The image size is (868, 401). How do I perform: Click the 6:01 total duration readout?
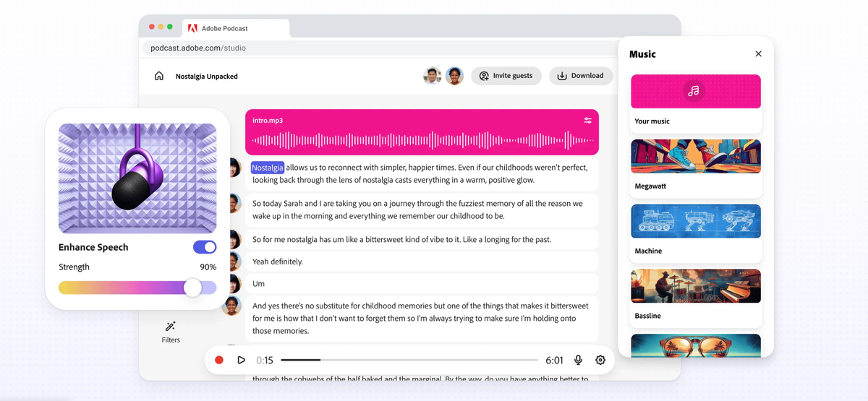coord(554,360)
